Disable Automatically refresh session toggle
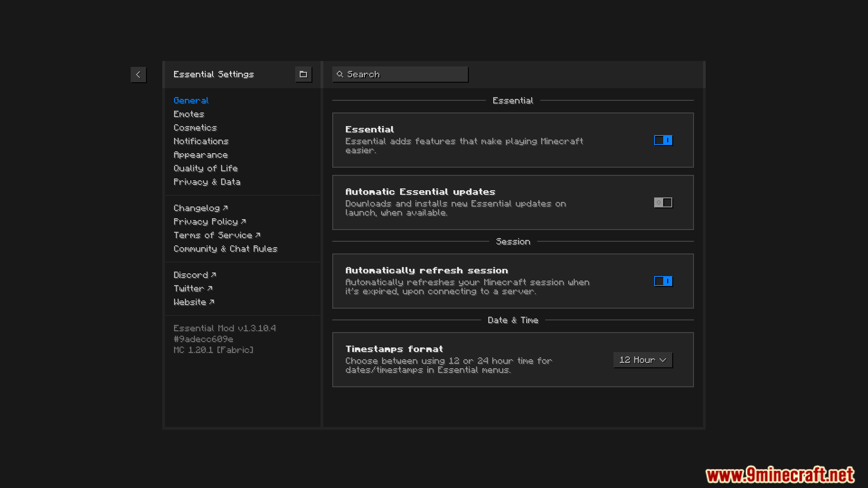The image size is (868, 488). pos(663,282)
